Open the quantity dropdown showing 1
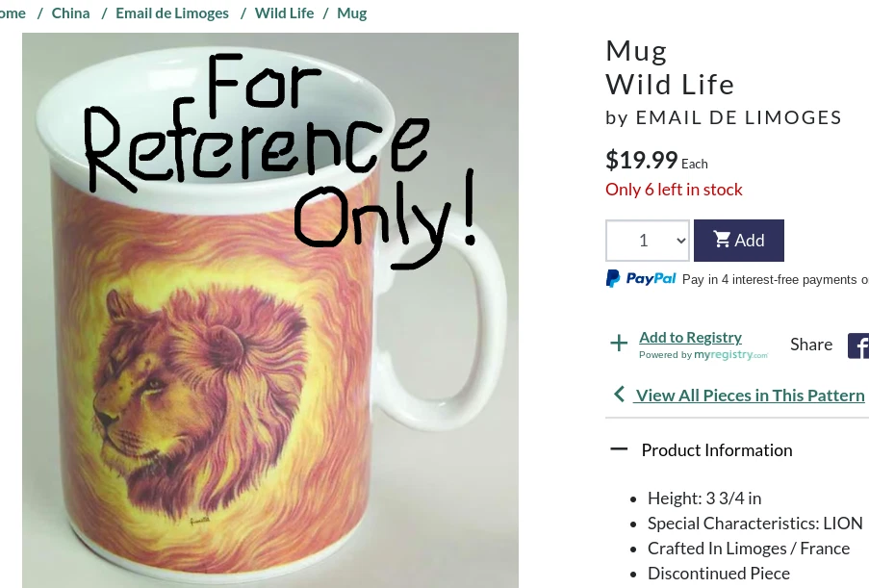This screenshot has width=869, height=588. [x=647, y=241]
